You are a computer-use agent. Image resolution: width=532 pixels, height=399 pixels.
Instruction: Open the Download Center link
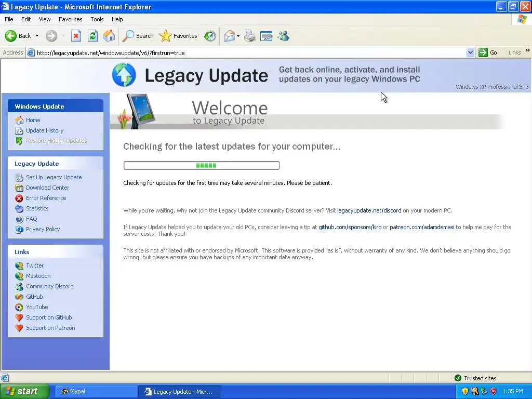pyautogui.click(x=47, y=188)
